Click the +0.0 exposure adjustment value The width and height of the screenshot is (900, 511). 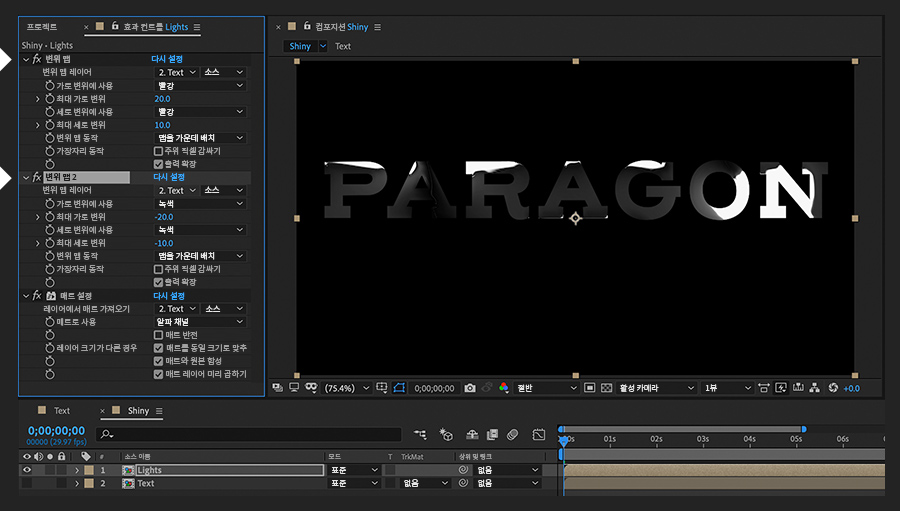coord(851,388)
